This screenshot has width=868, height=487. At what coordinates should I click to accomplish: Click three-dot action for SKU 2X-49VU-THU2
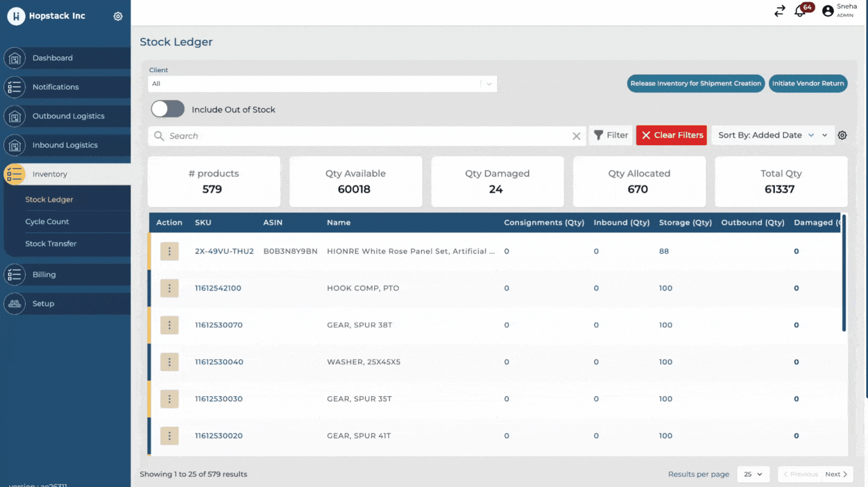(x=169, y=251)
